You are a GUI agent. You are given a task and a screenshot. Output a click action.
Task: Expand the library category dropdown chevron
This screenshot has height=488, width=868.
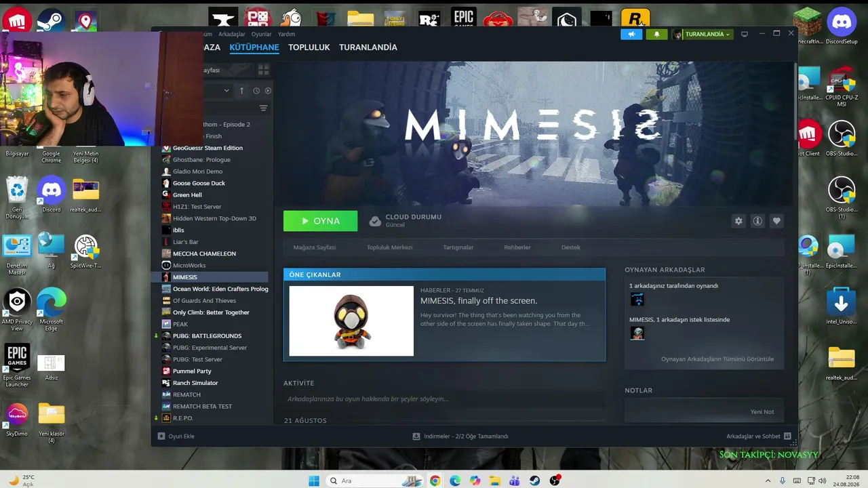226,90
